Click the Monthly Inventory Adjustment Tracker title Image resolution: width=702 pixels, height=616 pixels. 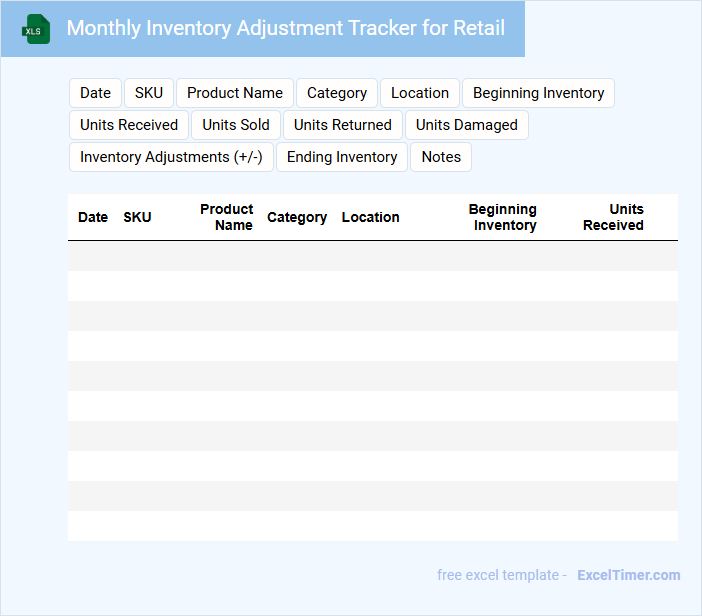(285, 28)
